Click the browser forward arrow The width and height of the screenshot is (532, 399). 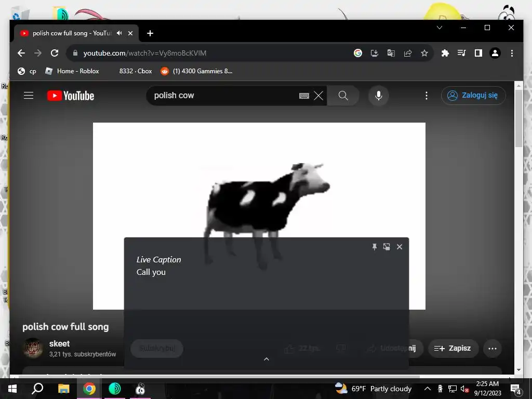(x=38, y=53)
